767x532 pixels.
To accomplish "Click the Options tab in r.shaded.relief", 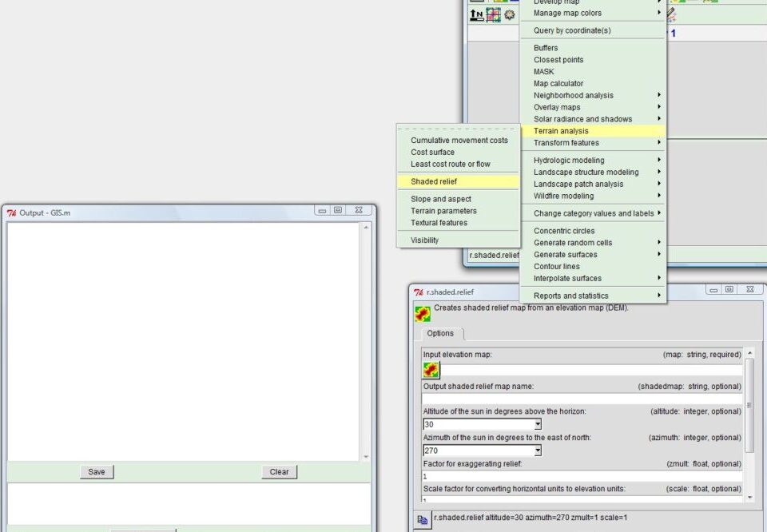I will point(440,334).
